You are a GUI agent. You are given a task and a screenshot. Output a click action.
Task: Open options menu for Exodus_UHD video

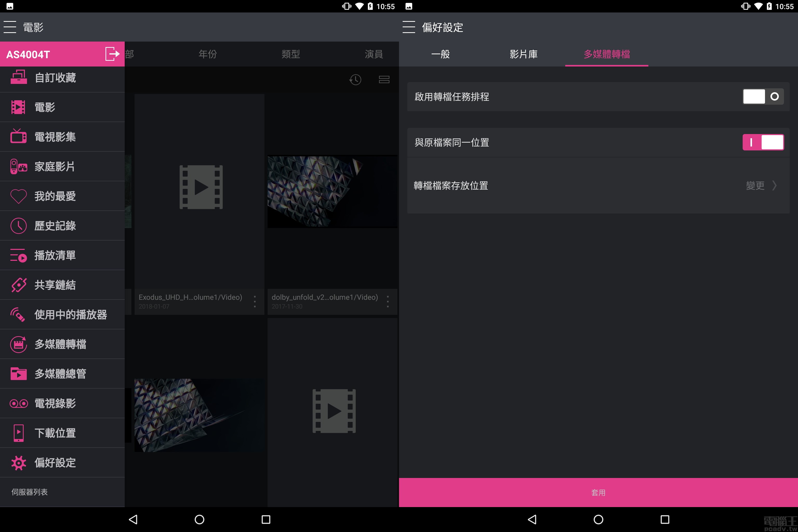255,302
